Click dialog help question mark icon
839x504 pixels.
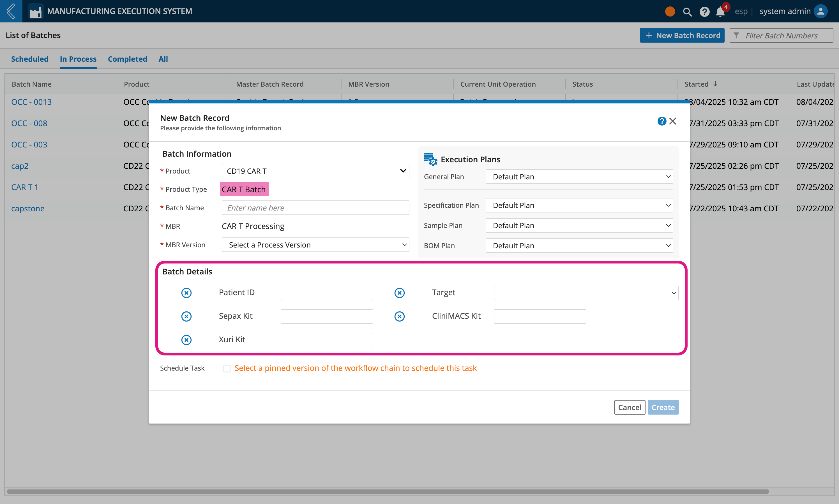pos(662,121)
